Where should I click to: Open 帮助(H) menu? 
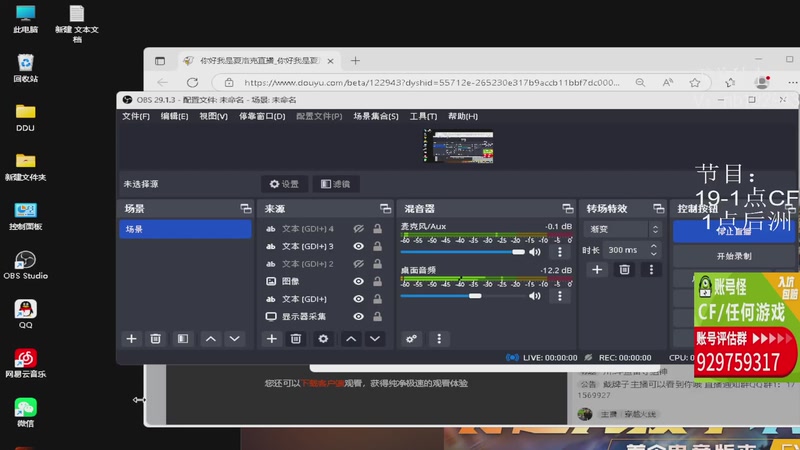coord(463,116)
